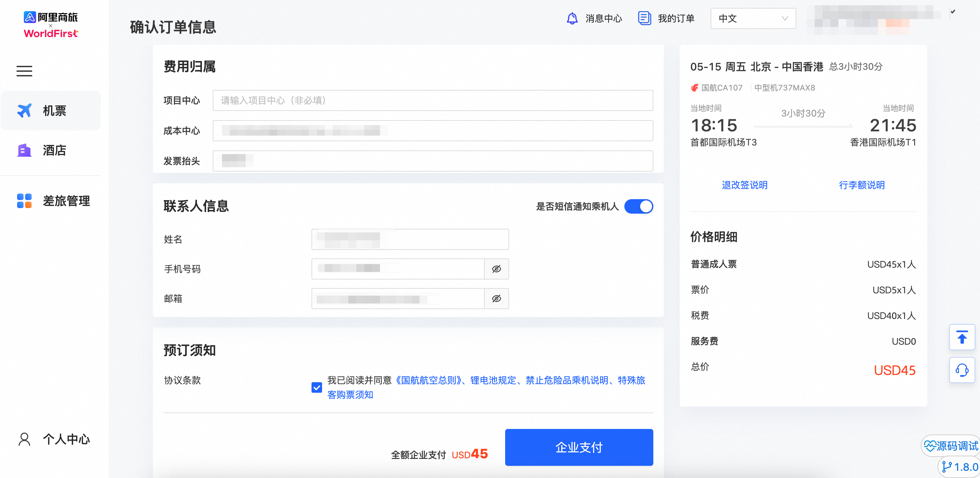This screenshot has width=980, height=478.
Task: Click the project center input field
Action: (x=433, y=100)
